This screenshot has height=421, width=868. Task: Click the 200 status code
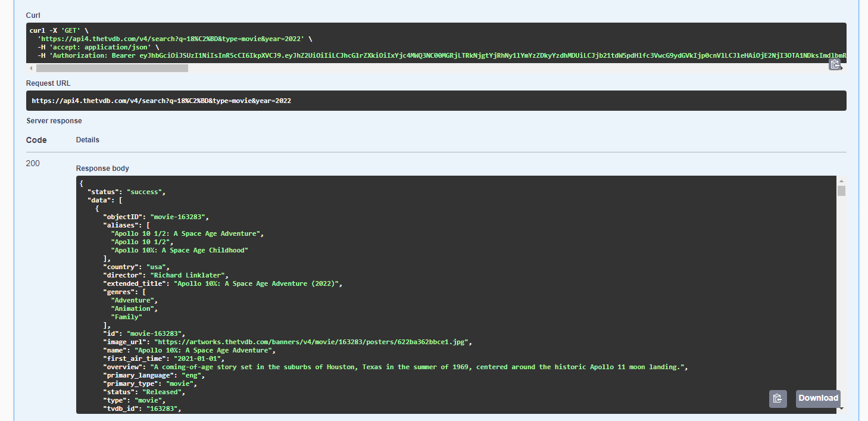click(x=33, y=163)
